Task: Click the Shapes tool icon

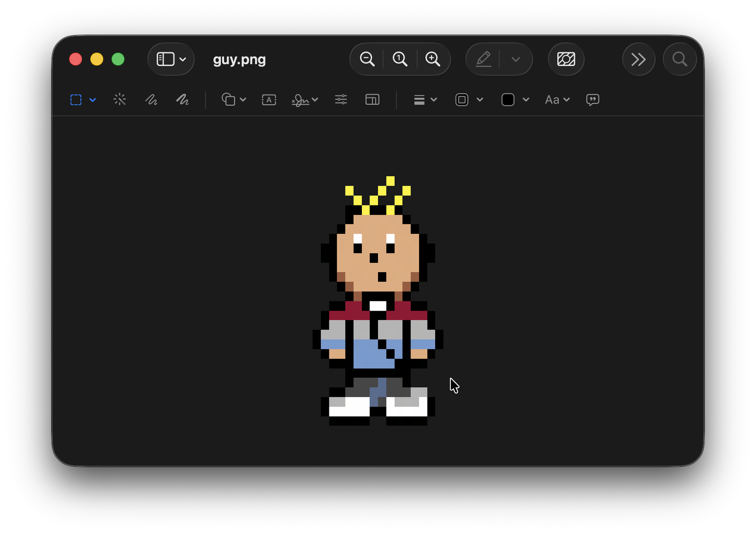Action: (229, 99)
